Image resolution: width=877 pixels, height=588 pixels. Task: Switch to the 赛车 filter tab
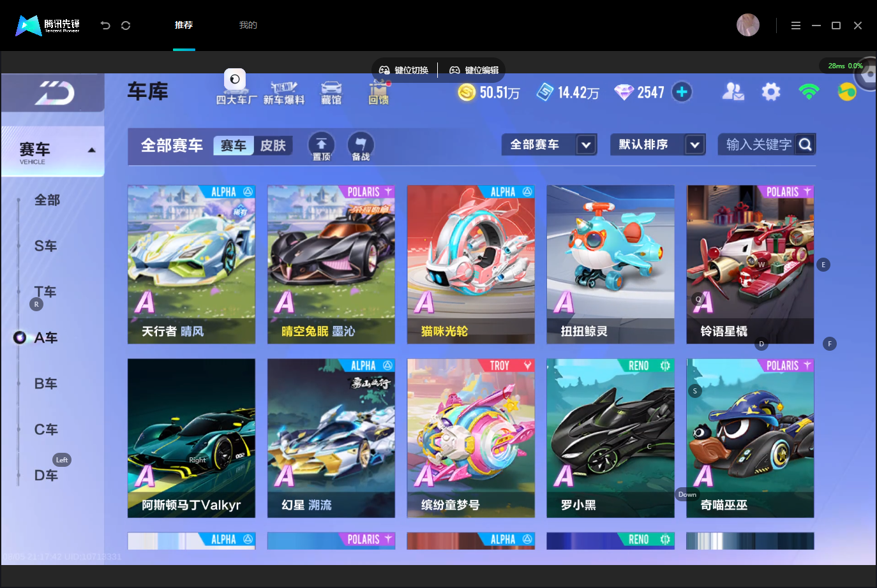(234, 145)
